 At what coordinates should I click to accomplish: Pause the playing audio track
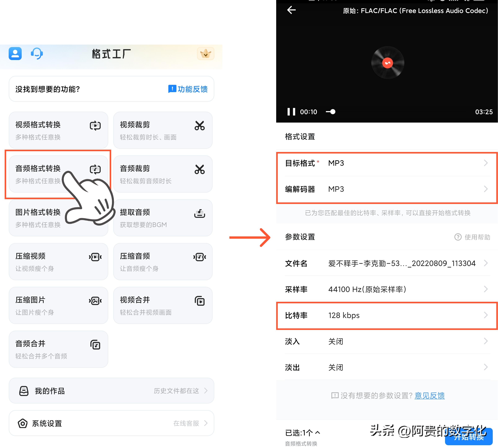[x=291, y=112]
